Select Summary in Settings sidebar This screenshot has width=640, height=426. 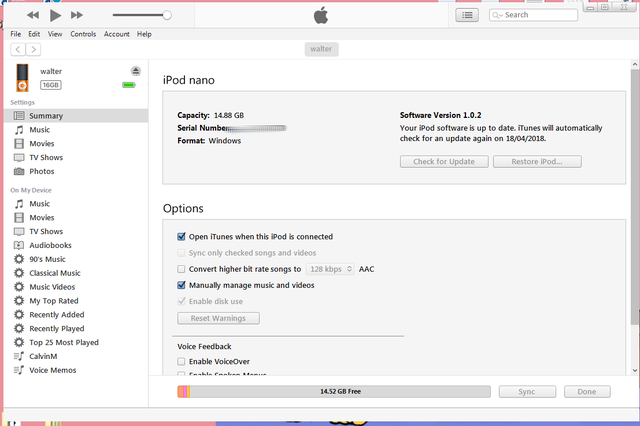pos(76,115)
